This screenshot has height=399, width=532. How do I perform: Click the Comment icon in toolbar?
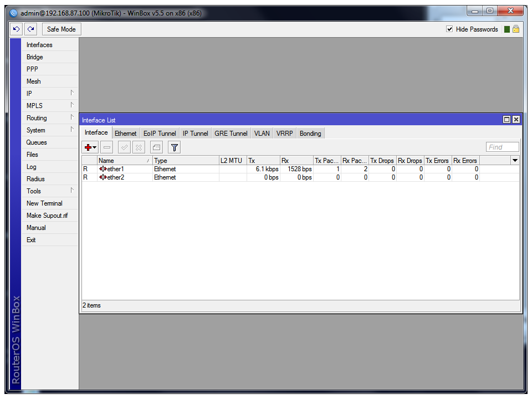[156, 147]
